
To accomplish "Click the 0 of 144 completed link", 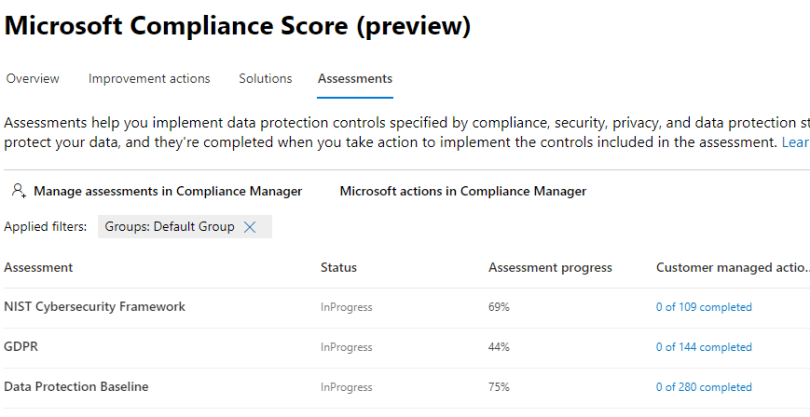I will pos(704,347).
